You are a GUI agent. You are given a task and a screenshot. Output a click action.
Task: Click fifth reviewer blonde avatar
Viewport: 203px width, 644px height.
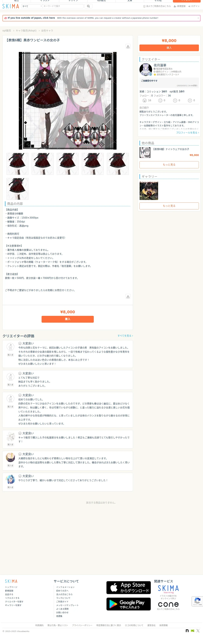(10, 457)
